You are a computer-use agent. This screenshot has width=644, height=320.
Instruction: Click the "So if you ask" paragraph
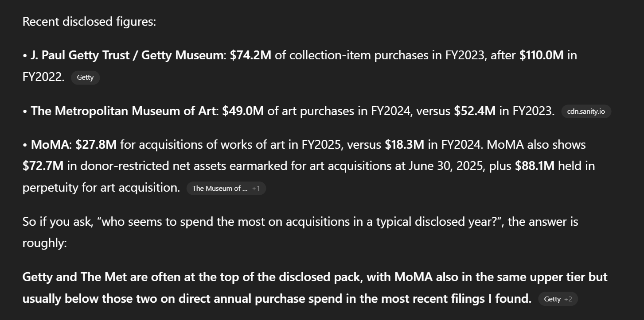point(300,221)
